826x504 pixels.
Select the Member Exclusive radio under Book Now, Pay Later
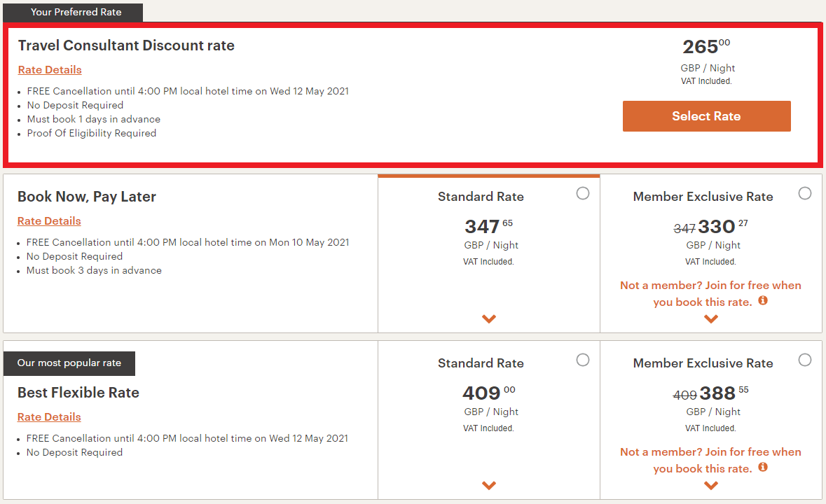(804, 193)
